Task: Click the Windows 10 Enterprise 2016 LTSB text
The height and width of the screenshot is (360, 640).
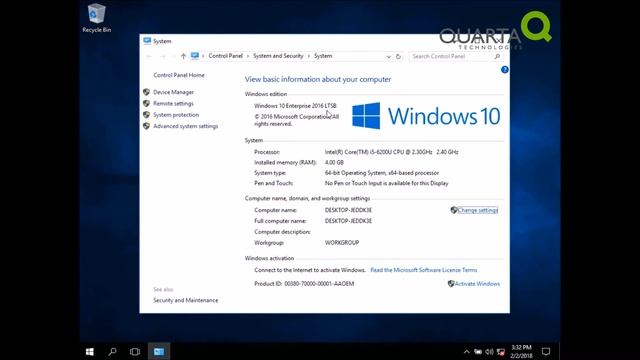Action: pyautogui.click(x=296, y=106)
